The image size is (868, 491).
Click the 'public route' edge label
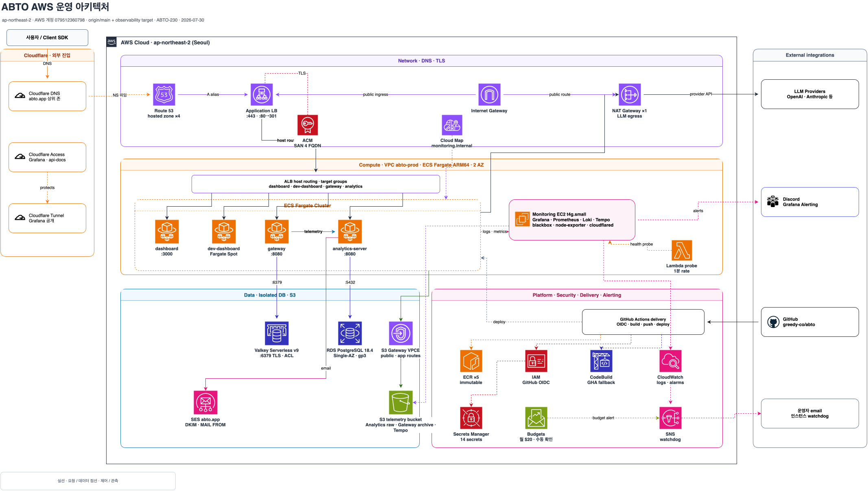(x=560, y=95)
